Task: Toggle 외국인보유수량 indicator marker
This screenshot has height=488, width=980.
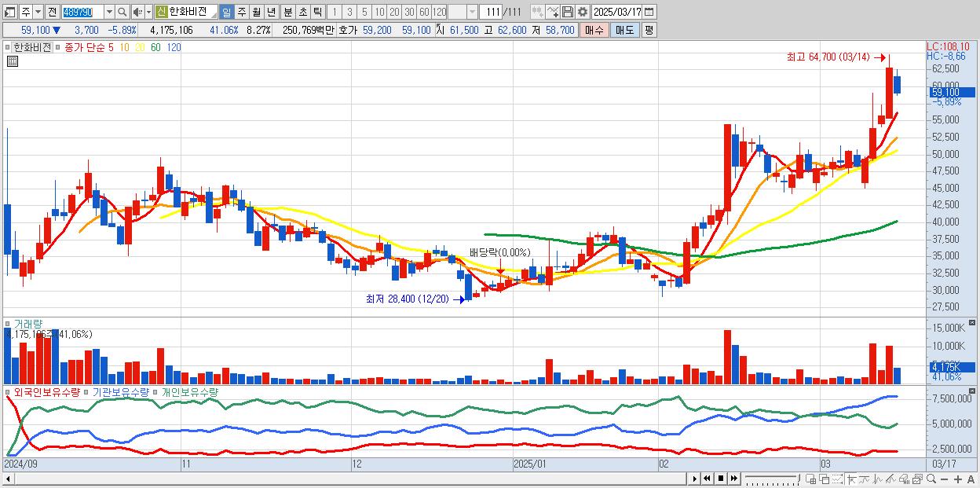Action: pos(8,391)
